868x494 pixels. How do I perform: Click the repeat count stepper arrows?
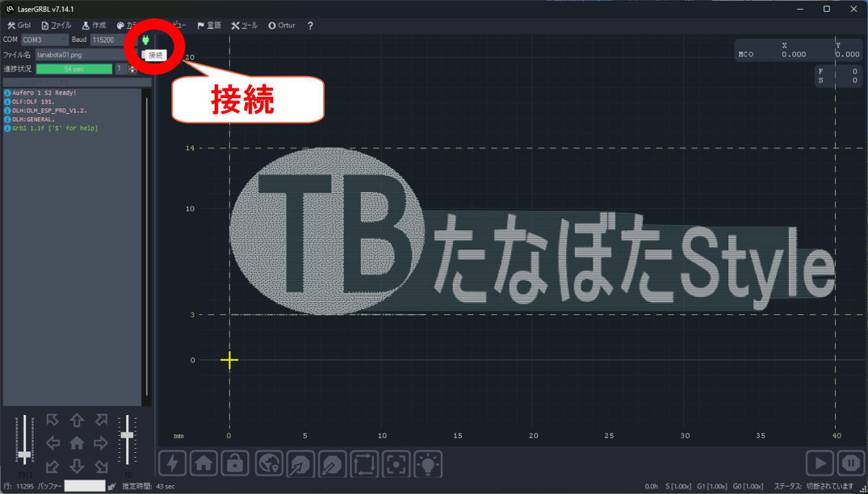(132, 69)
